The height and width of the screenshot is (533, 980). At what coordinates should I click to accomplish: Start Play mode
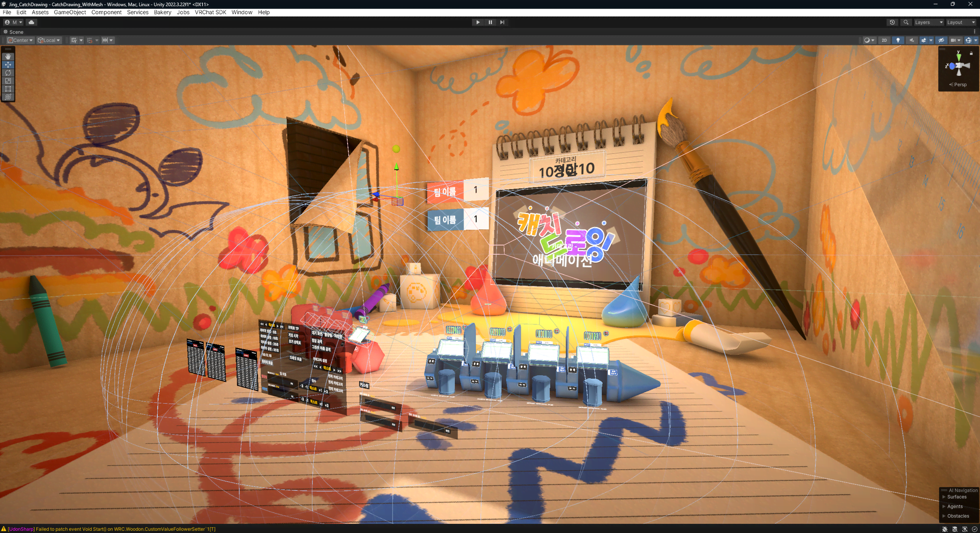(x=478, y=22)
